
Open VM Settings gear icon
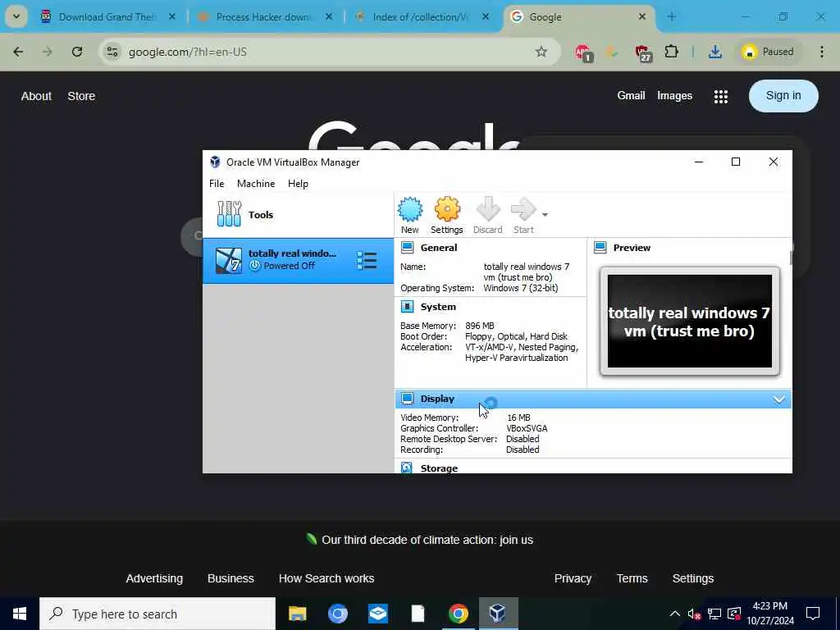pyautogui.click(x=447, y=216)
